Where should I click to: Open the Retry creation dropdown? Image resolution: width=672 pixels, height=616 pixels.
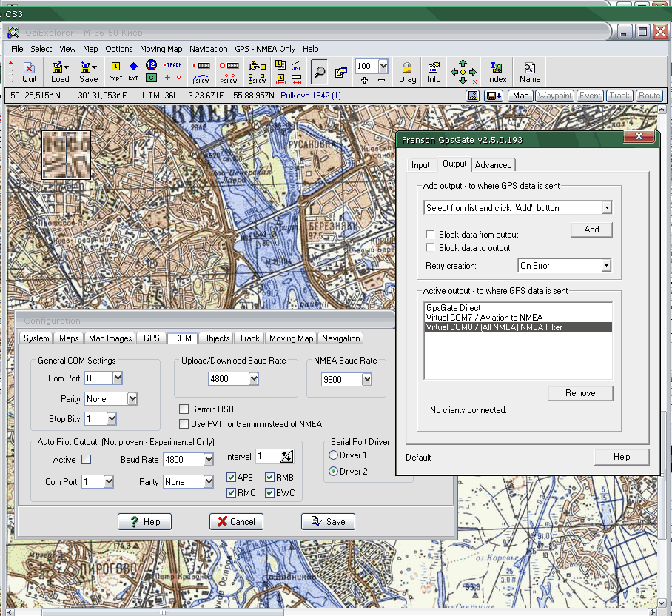coord(606,266)
